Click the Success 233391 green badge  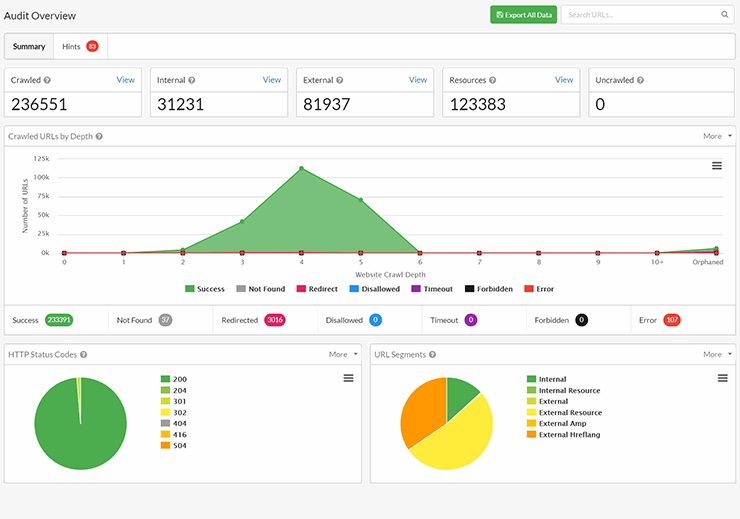click(x=59, y=320)
